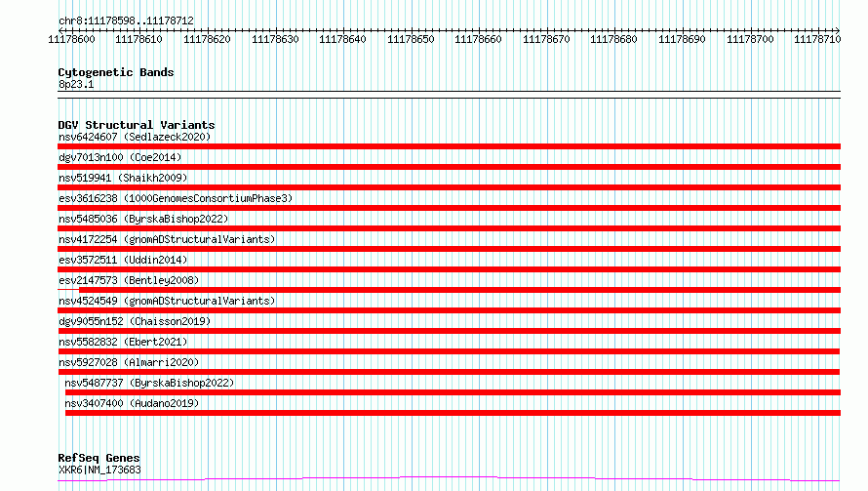868x491 pixels.
Task: Select ruler position 11178680
Action: coord(613,39)
